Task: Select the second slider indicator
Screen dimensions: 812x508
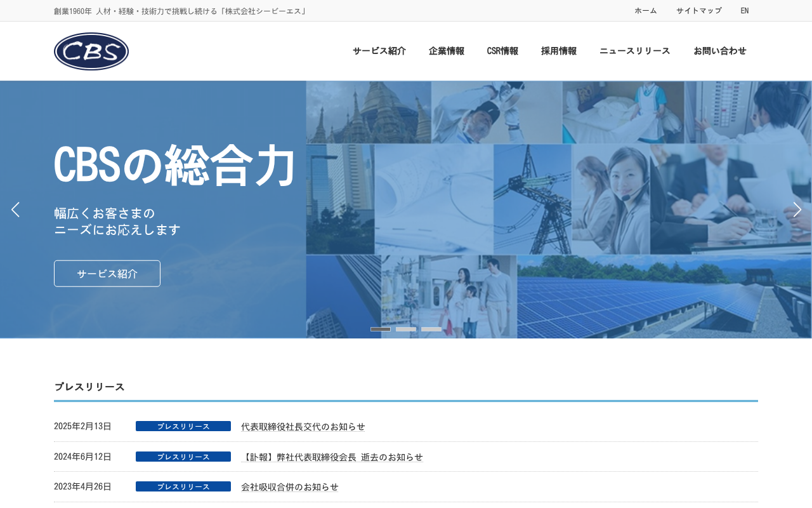Action: pyautogui.click(x=406, y=329)
